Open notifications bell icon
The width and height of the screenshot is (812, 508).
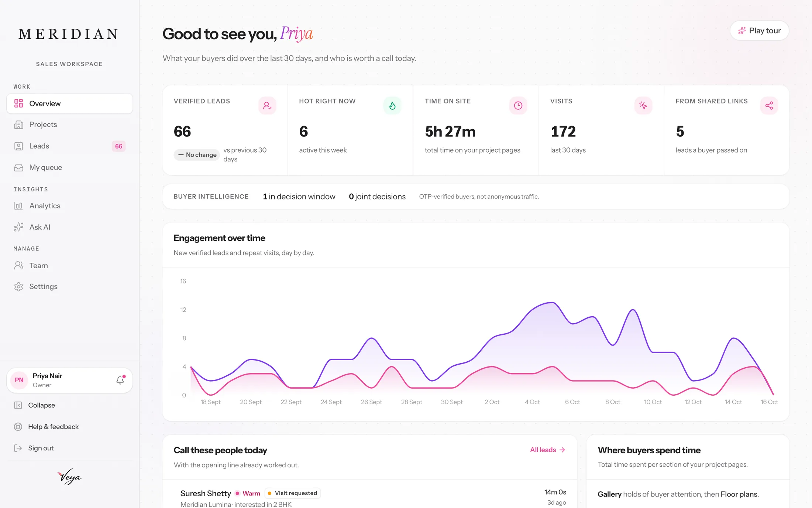tap(120, 380)
